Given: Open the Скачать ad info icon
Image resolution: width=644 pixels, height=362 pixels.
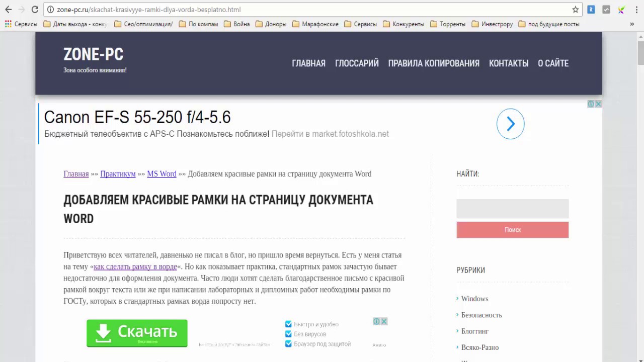Looking at the screenshot, I should [x=376, y=321].
